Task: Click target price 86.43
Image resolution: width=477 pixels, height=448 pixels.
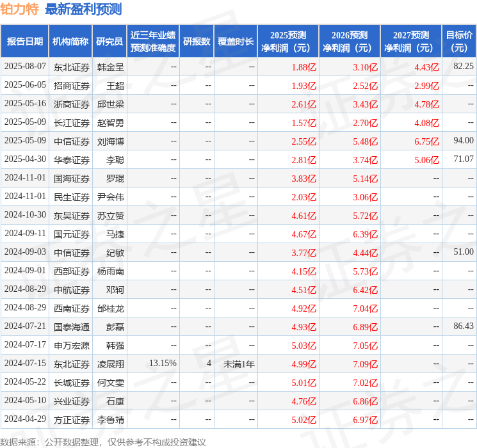Action: point(464,326)
